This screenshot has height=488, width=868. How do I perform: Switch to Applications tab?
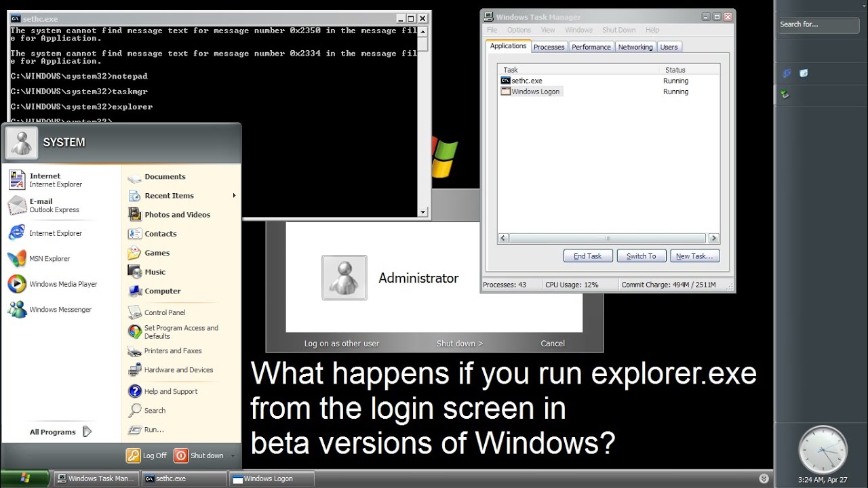coord(508,46)
